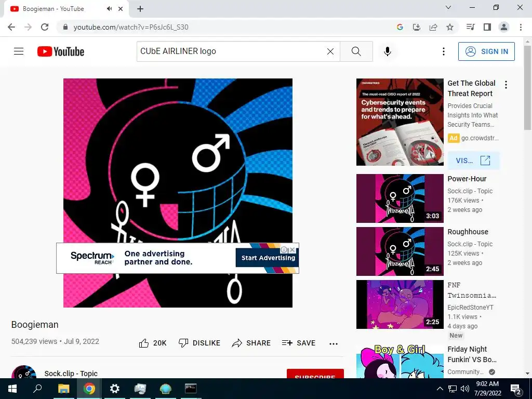Like the video with thumbs up

pos(153,343)
